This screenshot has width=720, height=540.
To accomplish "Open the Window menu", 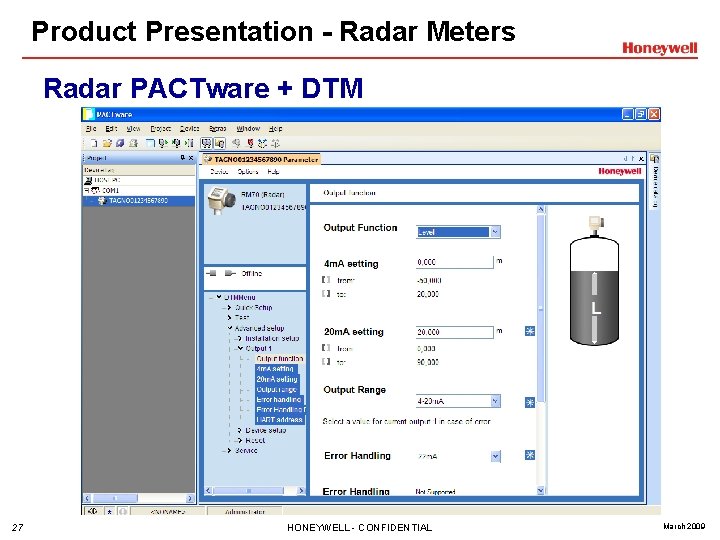I will point(248,129).
